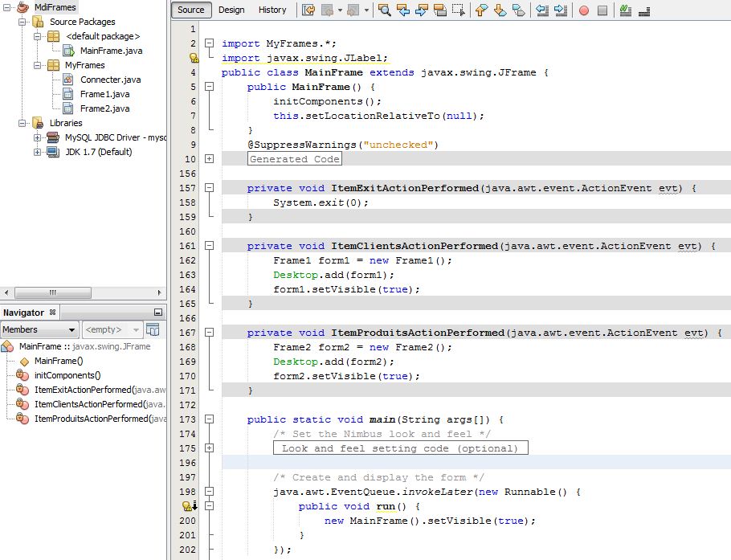
Task: Switch to the History view tab
Action: tap(272, 10)
